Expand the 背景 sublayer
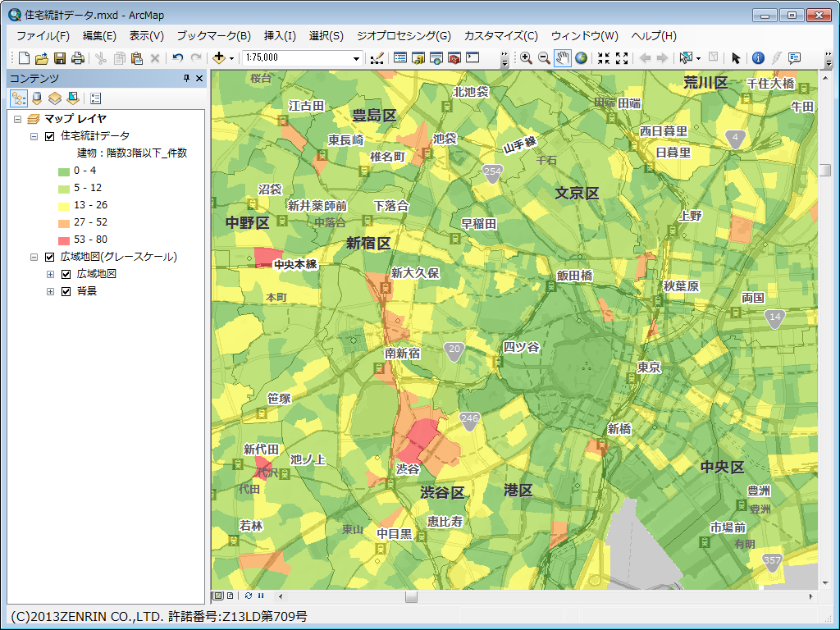The width and height of the screenshot is (840, 630). pos(50,291)
